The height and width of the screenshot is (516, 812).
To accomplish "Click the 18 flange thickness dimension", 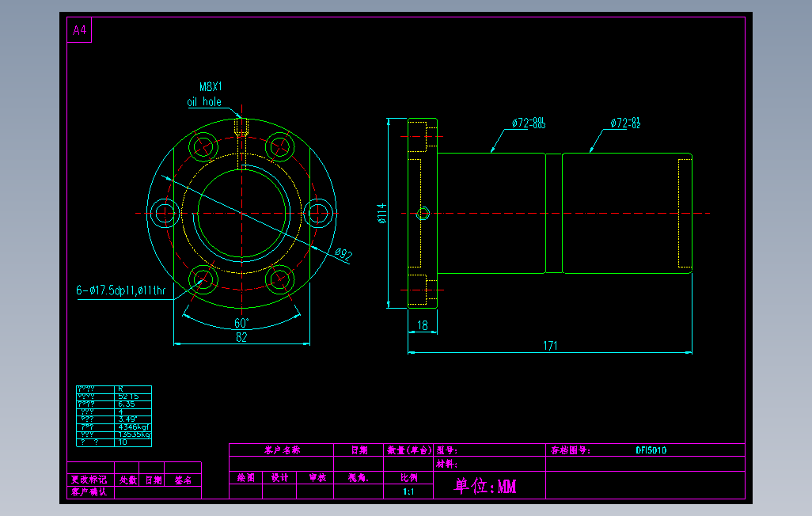I will [423, 325].
